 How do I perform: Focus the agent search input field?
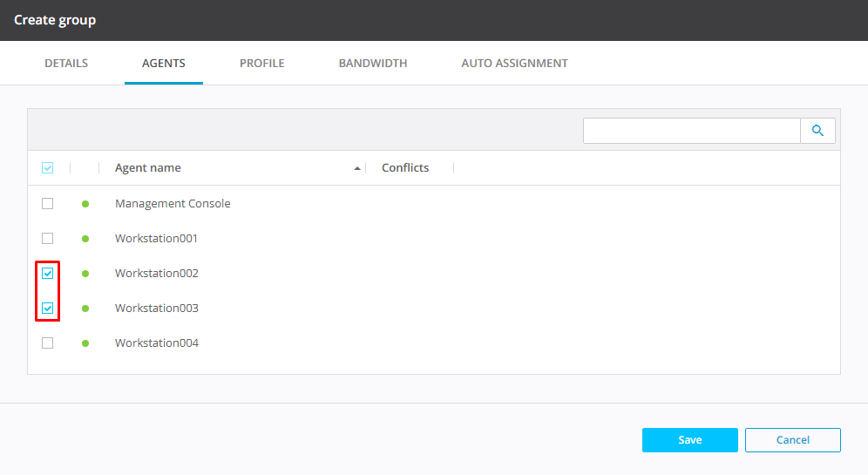tap(691, 131)
